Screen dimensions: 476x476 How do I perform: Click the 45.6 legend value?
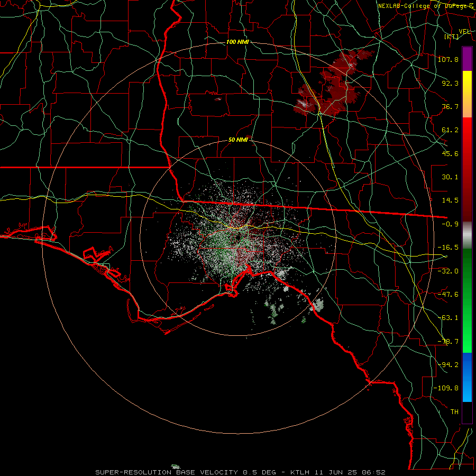pyautogui.click(x=450, y=153)
